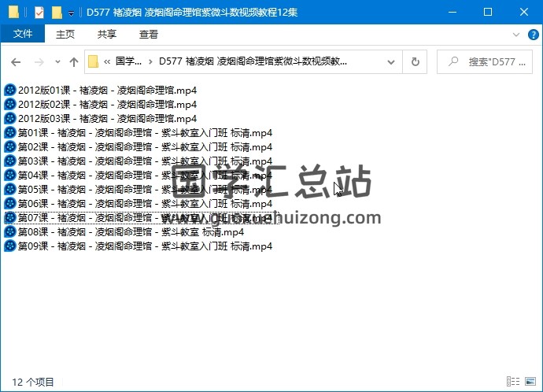Refresh the current folder view
543x392 pixels.
[x=416, y=62]
